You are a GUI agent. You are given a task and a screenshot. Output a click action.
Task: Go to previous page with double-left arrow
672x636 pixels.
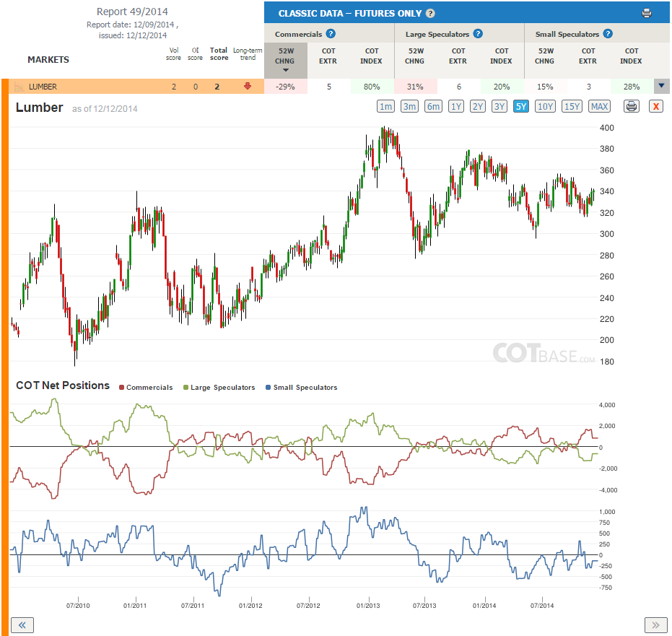22,625
